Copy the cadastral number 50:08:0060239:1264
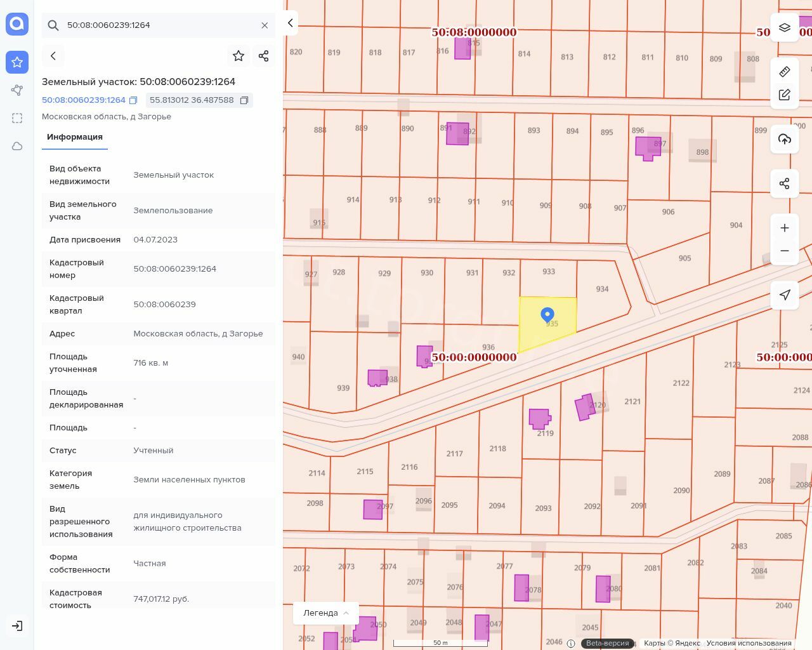The image size is (812, 650). [133, 100]
